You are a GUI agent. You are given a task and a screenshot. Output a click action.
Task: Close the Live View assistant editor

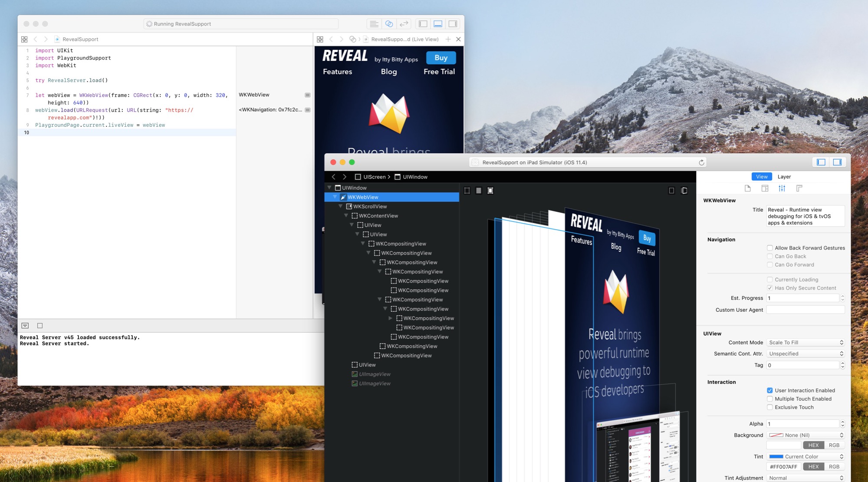pyautogui.click(x=458, y=40)
